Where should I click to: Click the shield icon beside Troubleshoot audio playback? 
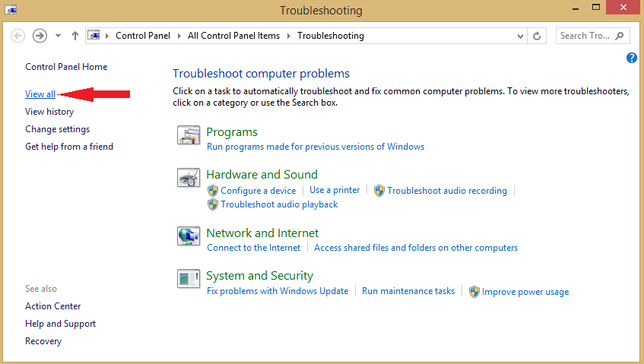pos(213,204)
